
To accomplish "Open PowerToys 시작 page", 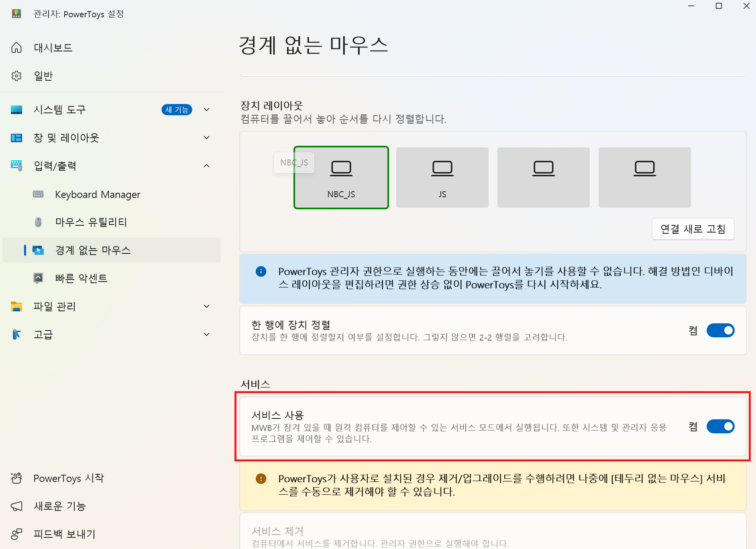I will tap(112, 478).
